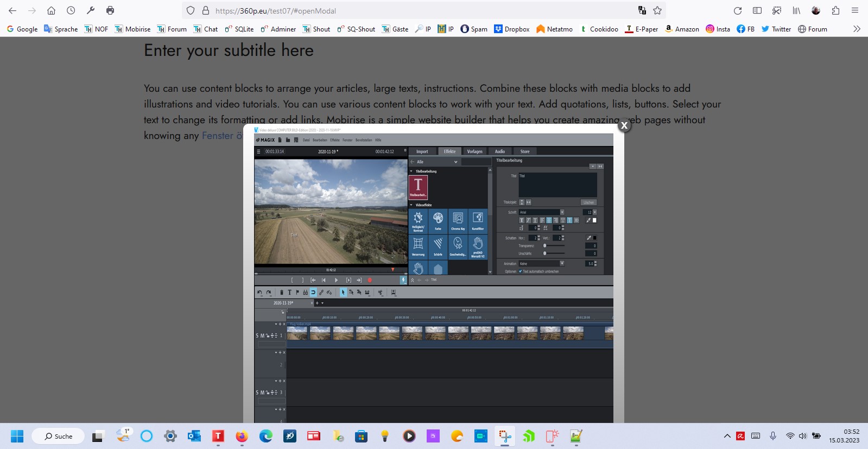Close the modal with the X button
868x449 pixels.
tap(624, 125)
